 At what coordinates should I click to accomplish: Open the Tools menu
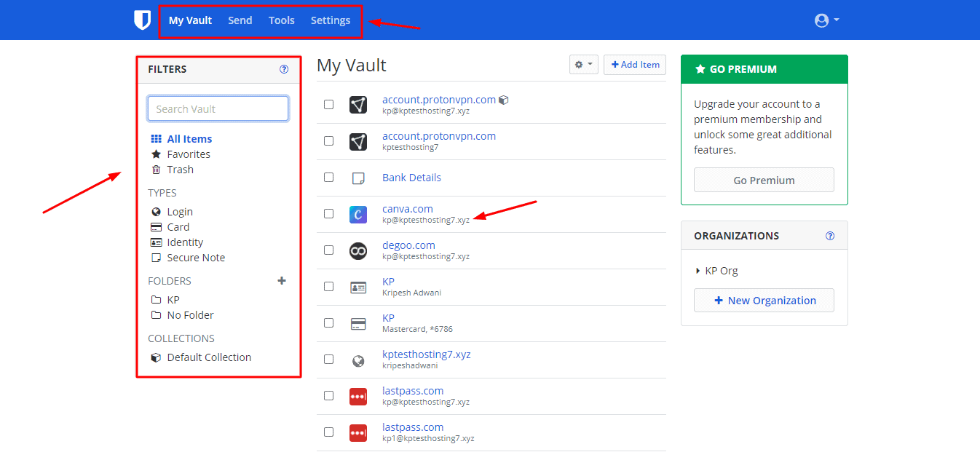281,20
